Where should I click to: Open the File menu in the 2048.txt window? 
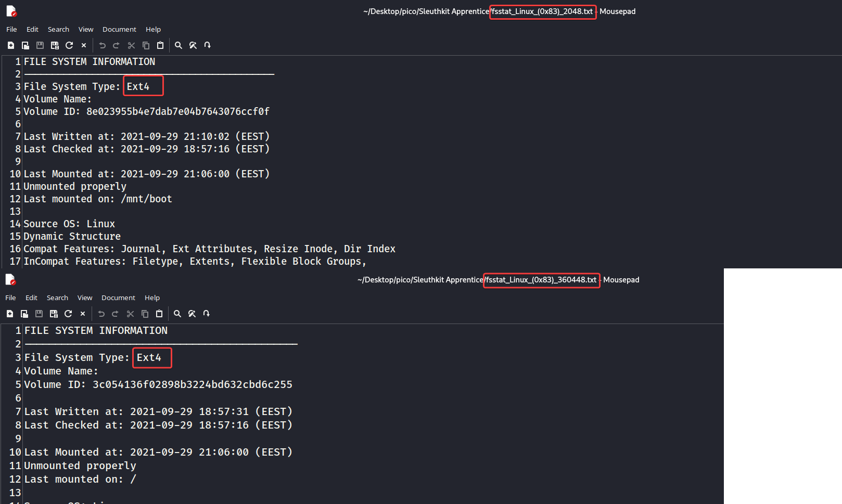click(x=11, y=29)
